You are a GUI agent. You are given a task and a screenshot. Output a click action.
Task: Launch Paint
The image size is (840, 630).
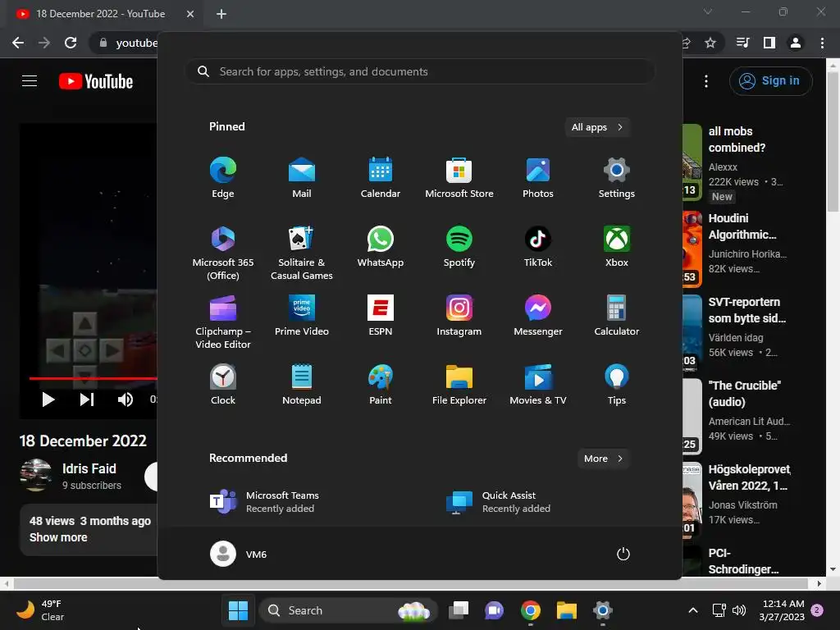click(381, 385)
